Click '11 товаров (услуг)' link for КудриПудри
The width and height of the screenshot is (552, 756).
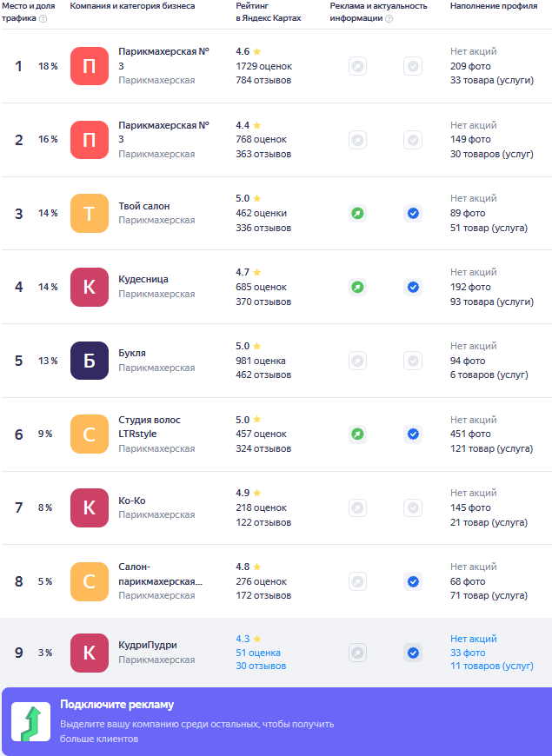point(492,666)
